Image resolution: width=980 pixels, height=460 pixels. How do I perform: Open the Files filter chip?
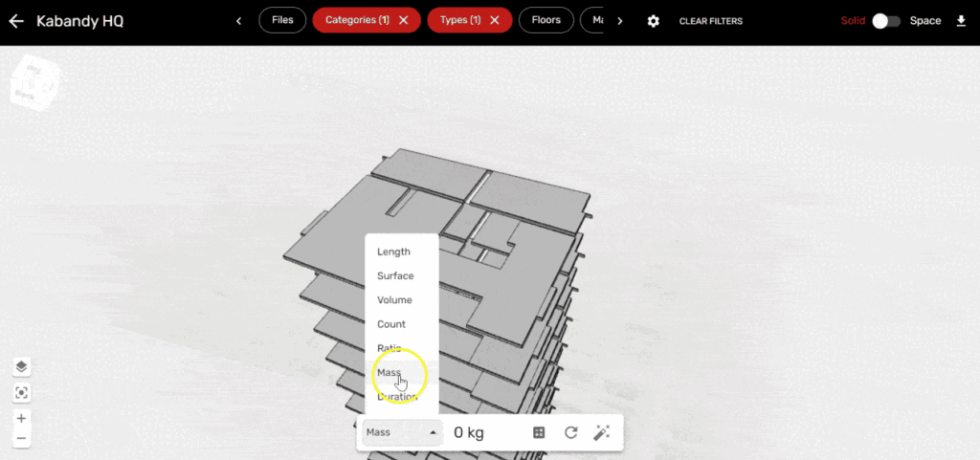coord(282,20)
